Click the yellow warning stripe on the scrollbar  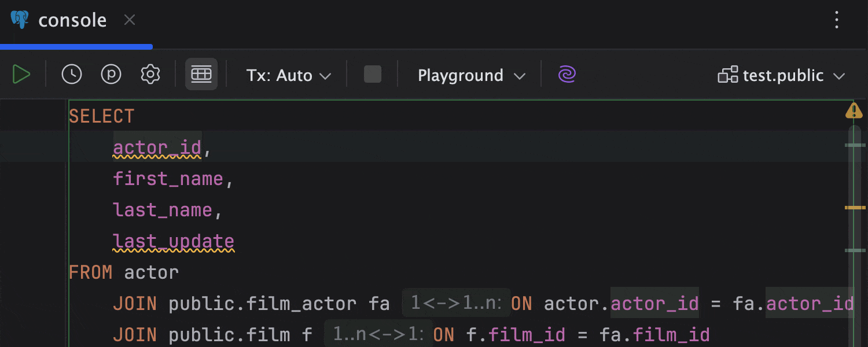855,207
